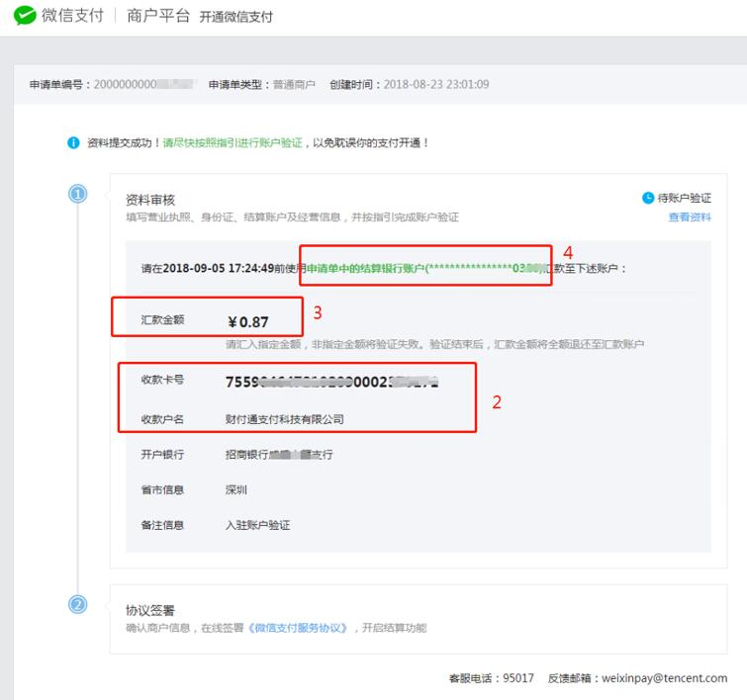
Task: Click the payee name 财付通支付科技有限公司
Action: pos(284,419)
